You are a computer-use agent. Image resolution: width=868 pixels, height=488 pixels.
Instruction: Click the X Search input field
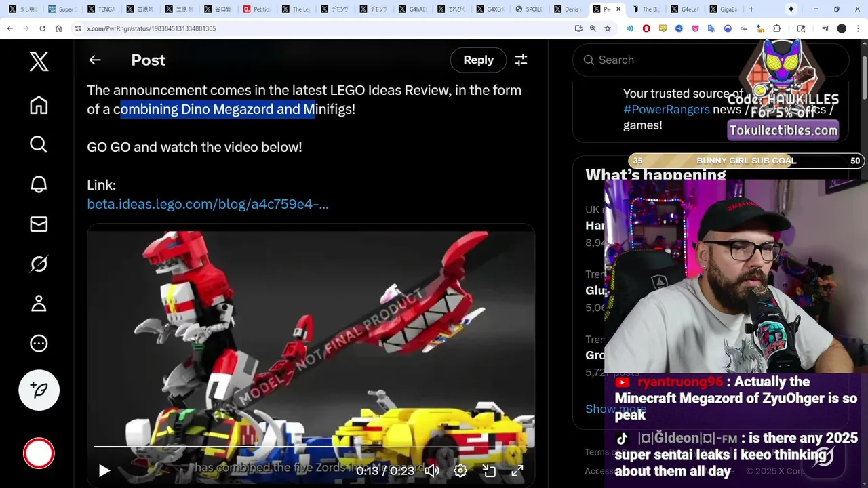(x=711, y=60)
